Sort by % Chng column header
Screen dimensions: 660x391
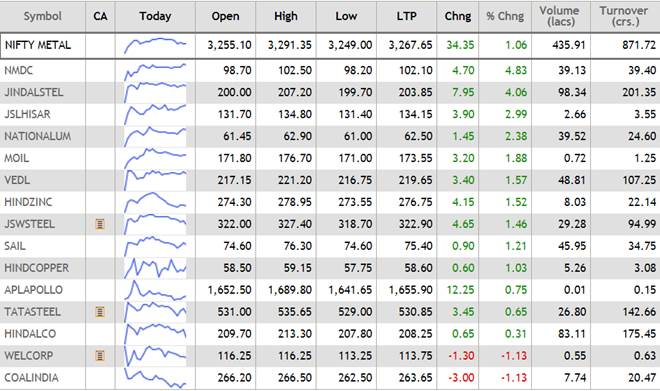coord(505,16)
